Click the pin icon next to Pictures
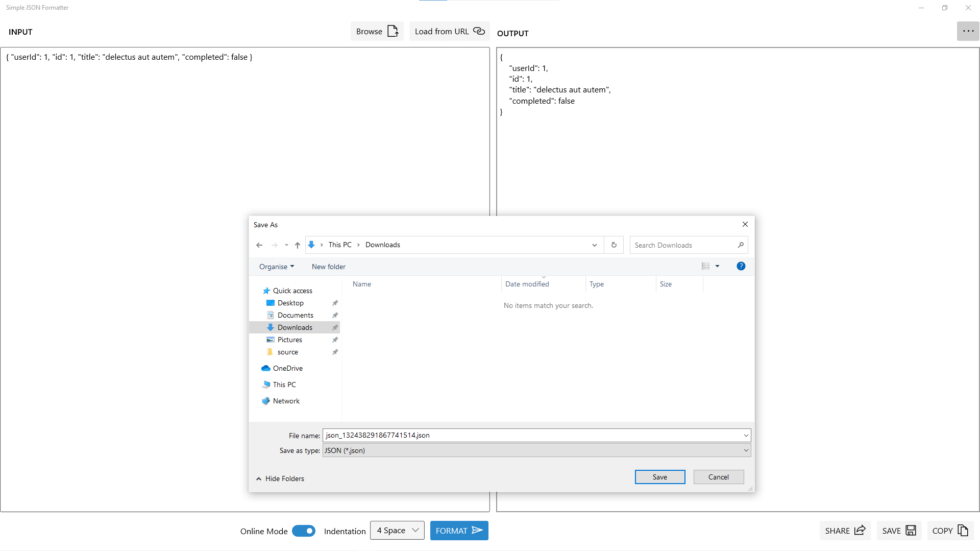This screenshot has width=980, height=551. pos(335,340)
